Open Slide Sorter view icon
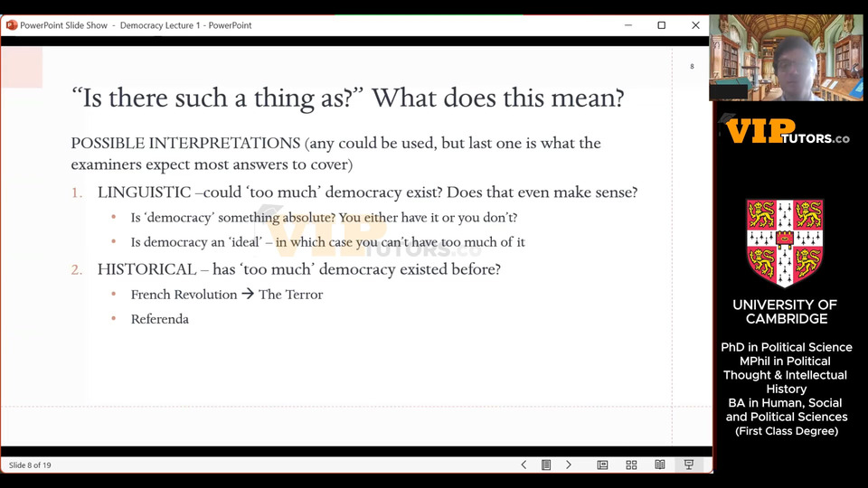Viewport: 868px width, 488px height. click(631, 465)
